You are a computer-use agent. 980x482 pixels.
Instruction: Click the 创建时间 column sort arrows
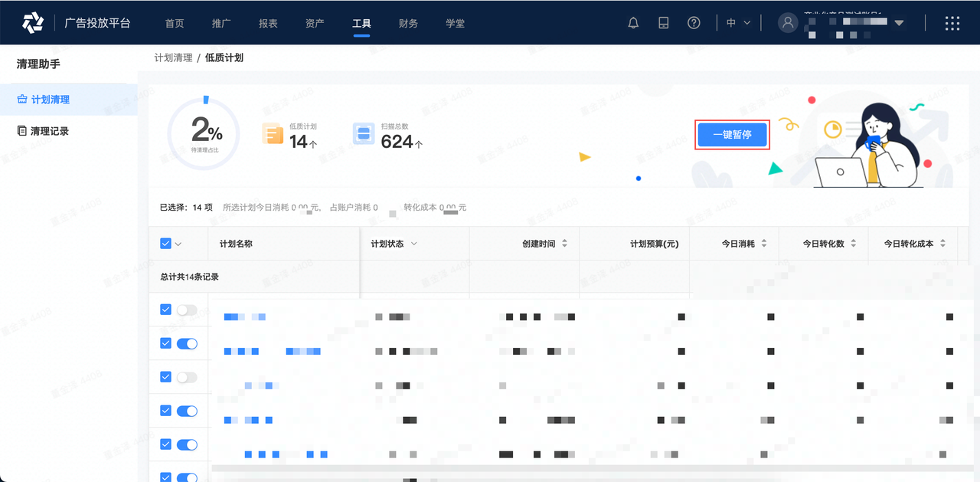[564, 243]
